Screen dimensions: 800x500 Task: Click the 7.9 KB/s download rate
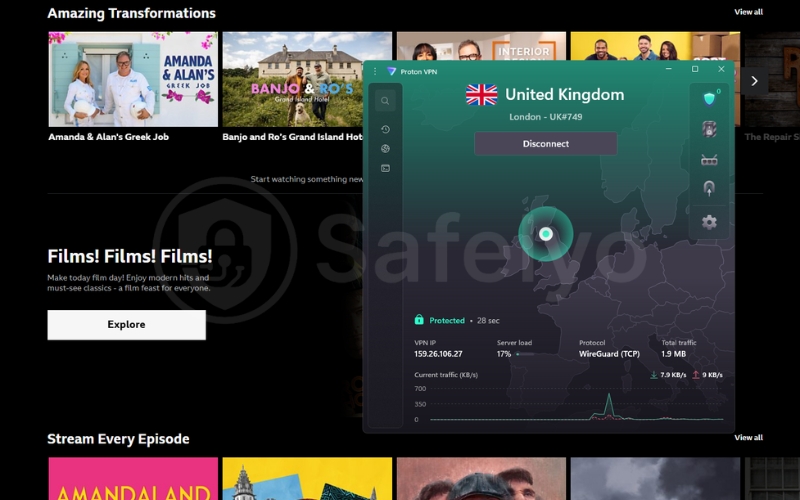click(673, 374)
